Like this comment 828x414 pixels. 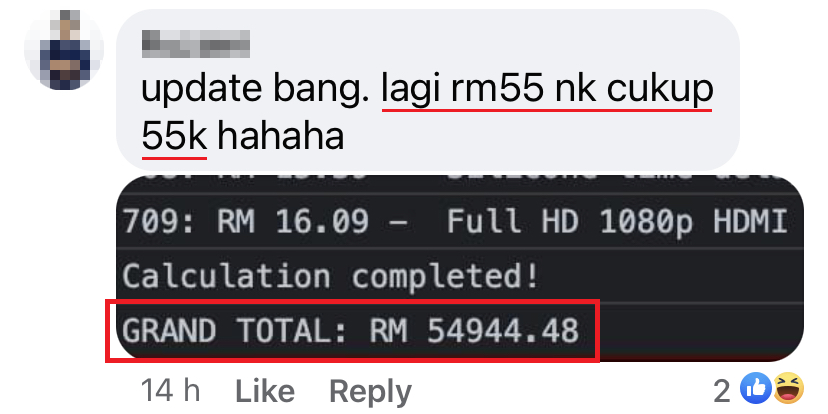click(x=265, y=392)
